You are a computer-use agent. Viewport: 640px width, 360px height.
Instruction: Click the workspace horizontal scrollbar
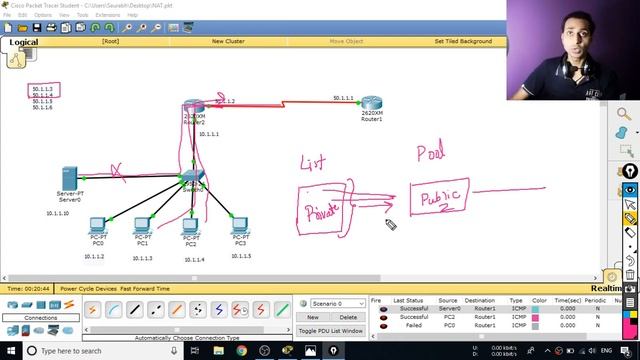pyautogui.click(x=194, y=278)
